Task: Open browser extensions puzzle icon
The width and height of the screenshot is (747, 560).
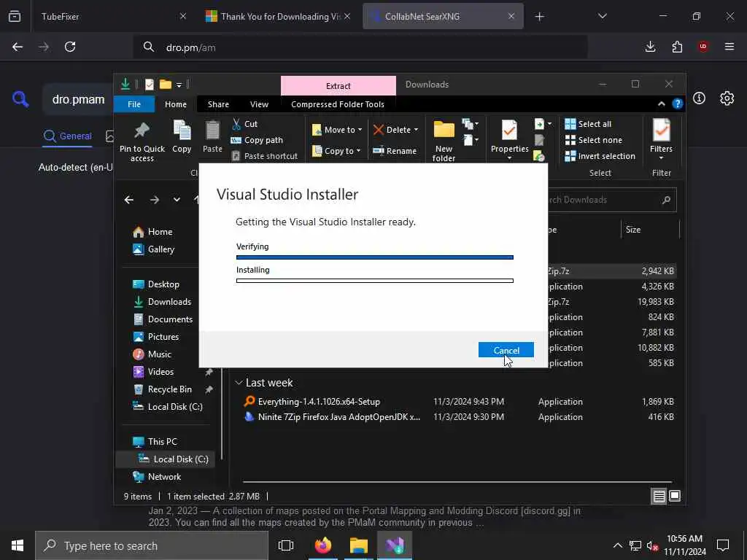Action: tap(677, 47)
